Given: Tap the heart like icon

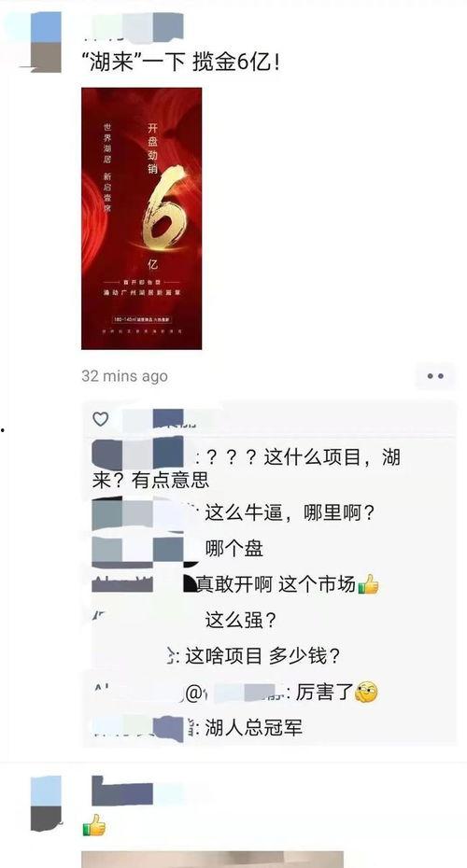Looking at the screenshot, I should tap(100, 419).
